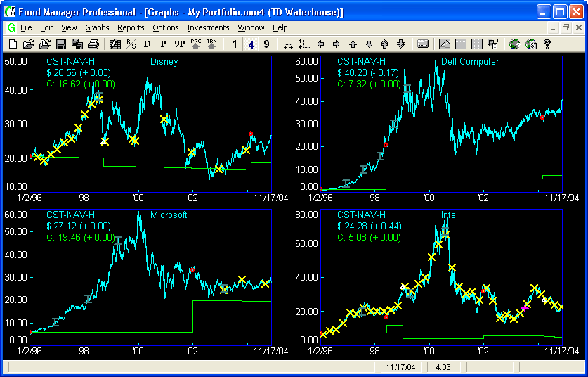Click Microsoft cost basis C: 19.46 text
Image resolution: width=588 pixels, height=377 pixels.
coord(81,238)
